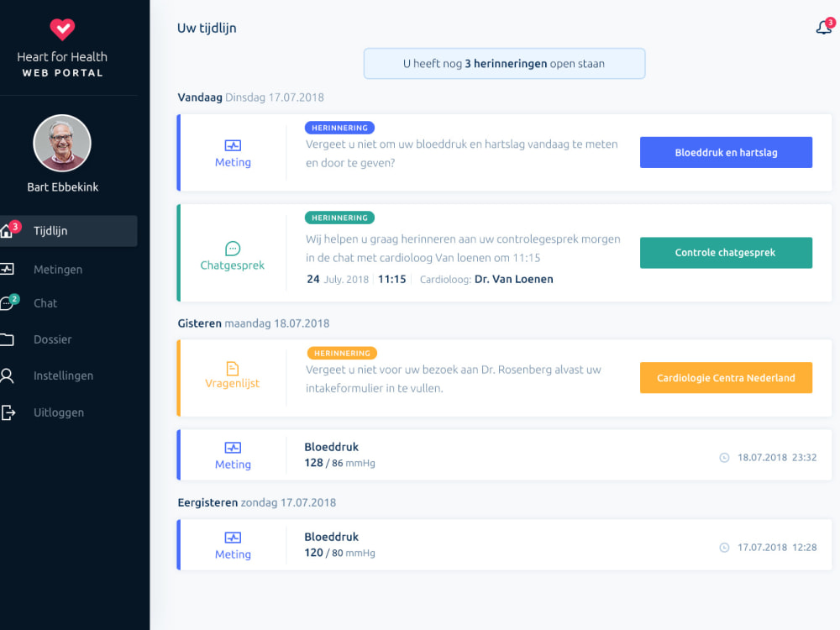The image size is (840, 630).
Task: Click the Heart for Health heart logo
Action: click(62, 29)
